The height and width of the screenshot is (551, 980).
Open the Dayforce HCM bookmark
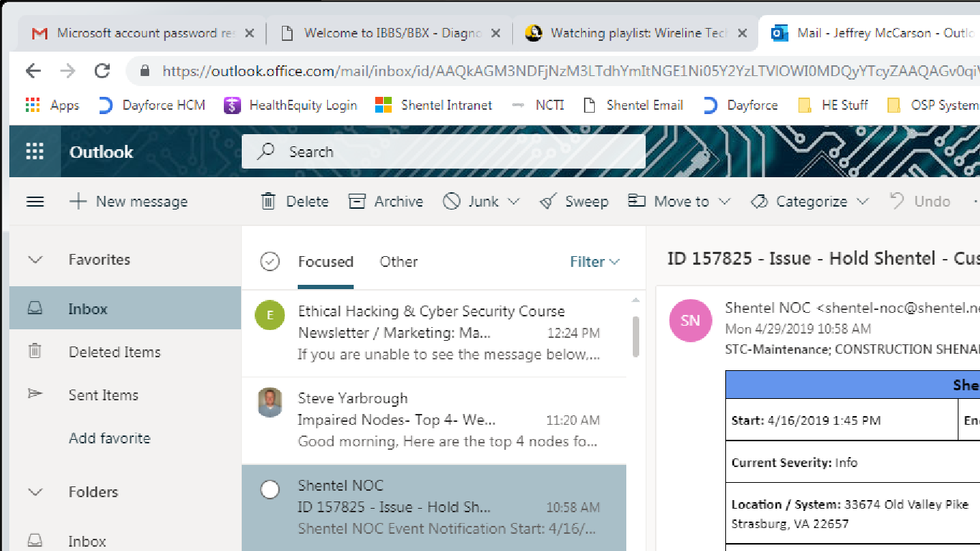click(151, 105)
